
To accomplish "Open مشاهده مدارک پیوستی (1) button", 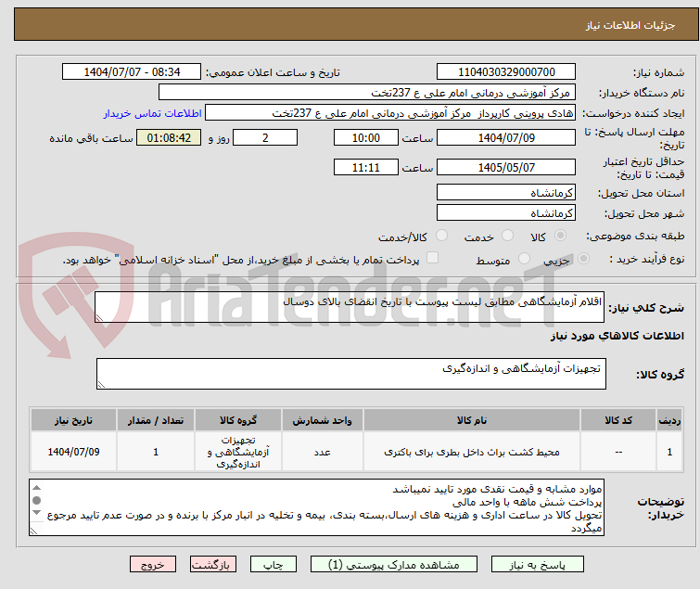I will (x=393, y=565).
